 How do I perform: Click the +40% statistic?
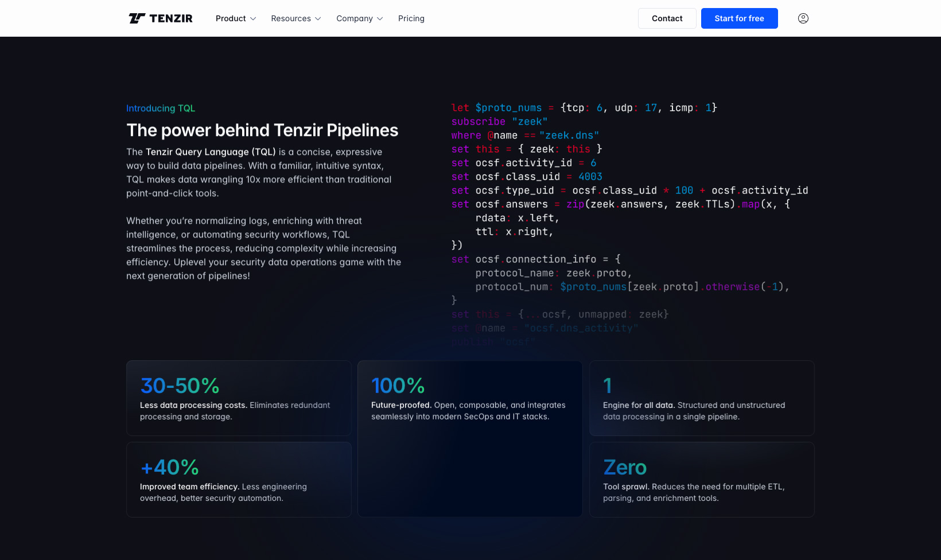click(170, 467)
